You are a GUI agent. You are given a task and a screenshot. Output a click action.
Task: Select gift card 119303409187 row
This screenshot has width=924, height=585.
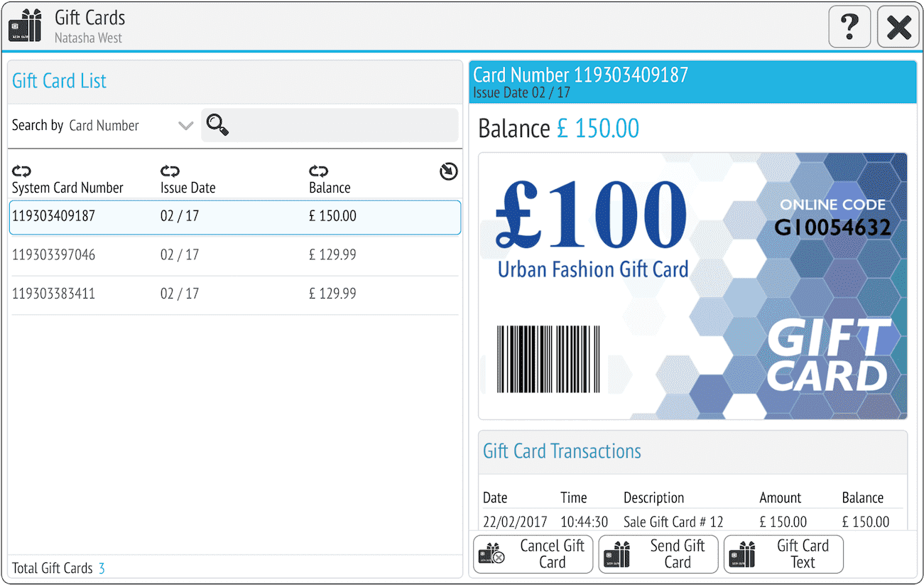[234, 217]
